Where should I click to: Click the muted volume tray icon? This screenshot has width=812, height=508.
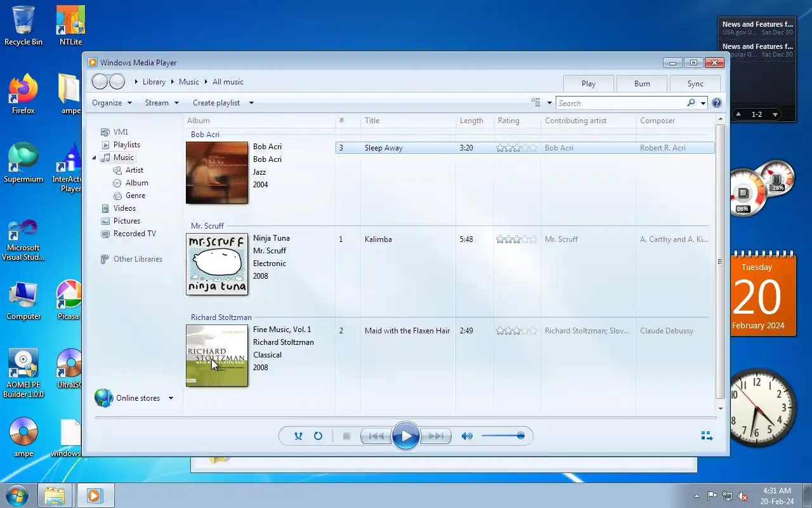[x=742, y=496]
